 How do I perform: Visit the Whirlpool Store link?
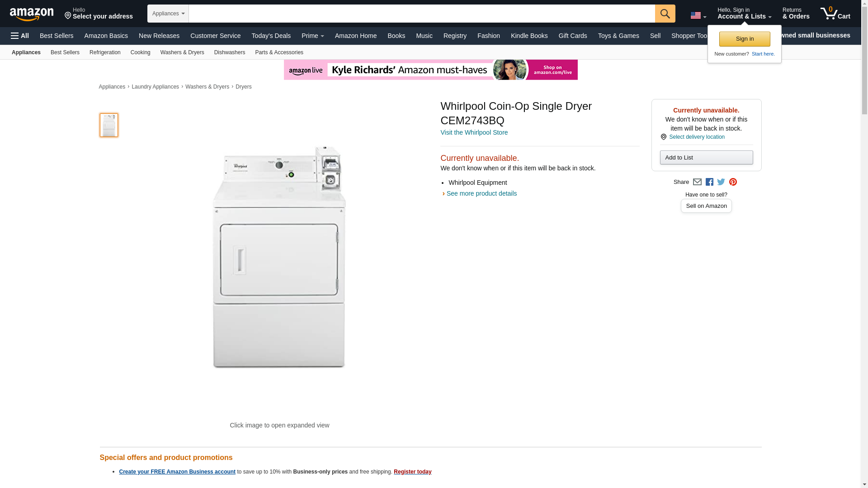[474, 132]
